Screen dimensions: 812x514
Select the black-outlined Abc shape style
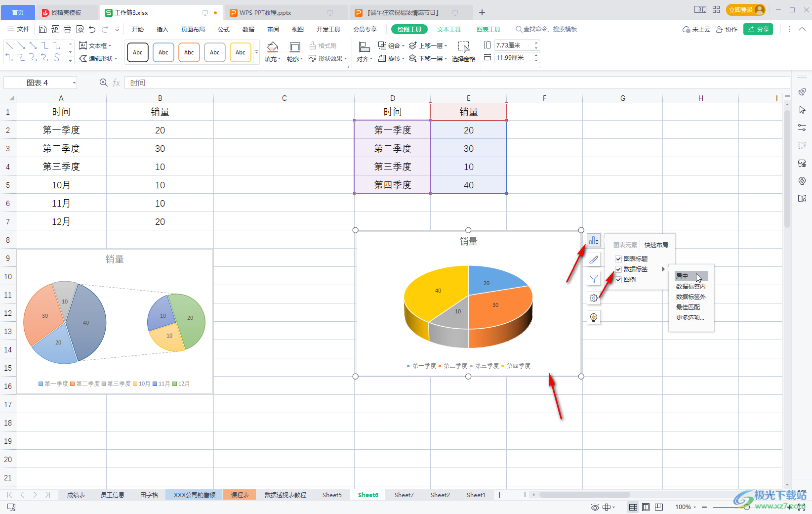pyautogui.click(x=138, y=52)
